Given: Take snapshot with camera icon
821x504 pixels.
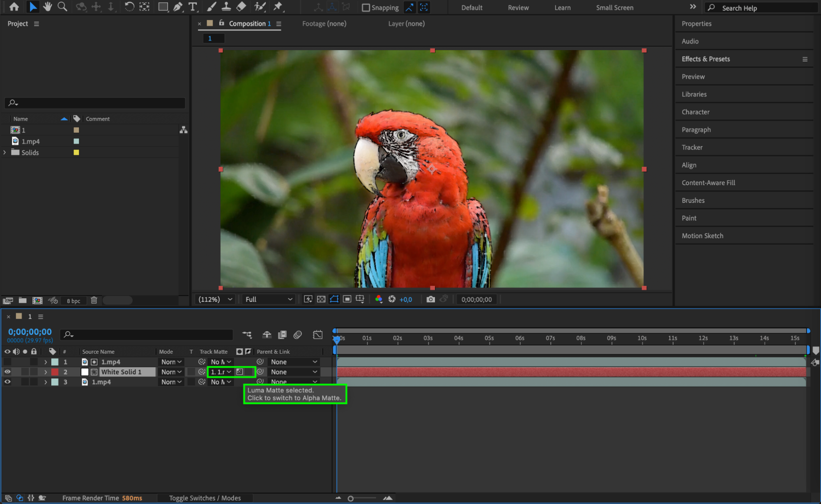Looking at the screenshot, I should tap(430, 299).
